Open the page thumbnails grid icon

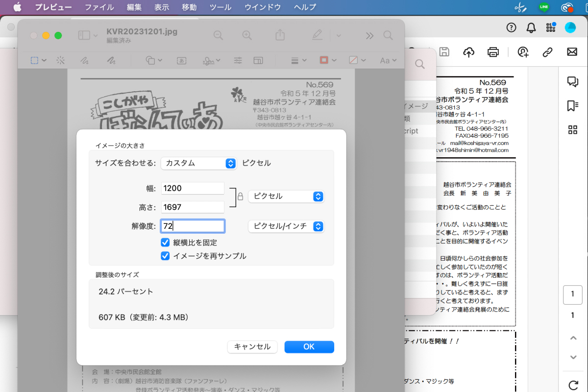pos(572,129)
